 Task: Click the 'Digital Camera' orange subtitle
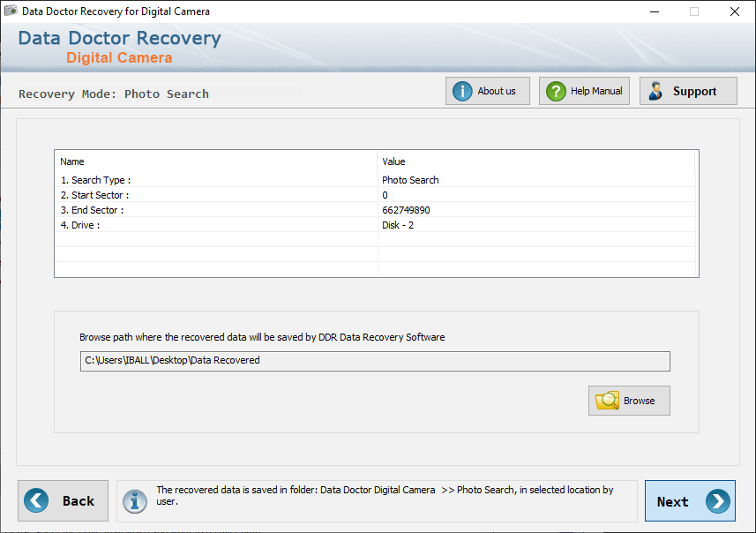[119, 57]
